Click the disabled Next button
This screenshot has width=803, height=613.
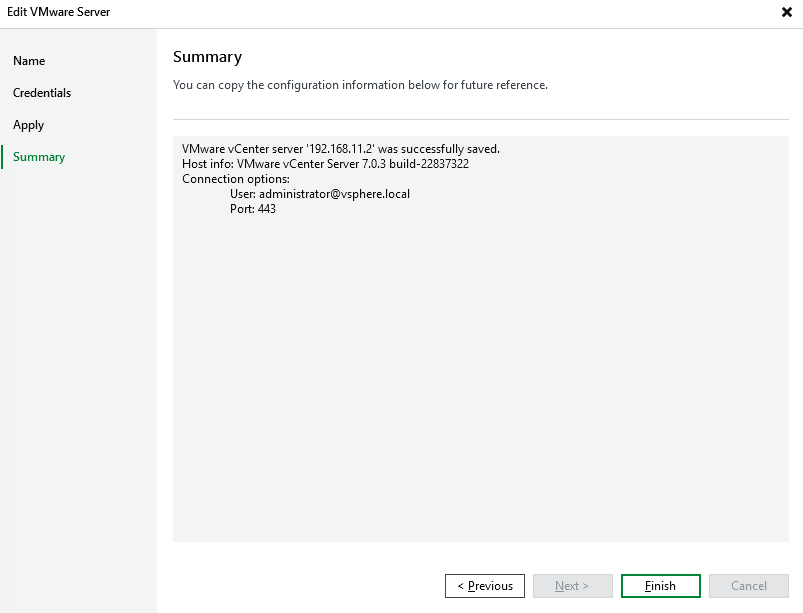[x=573, y=586]
